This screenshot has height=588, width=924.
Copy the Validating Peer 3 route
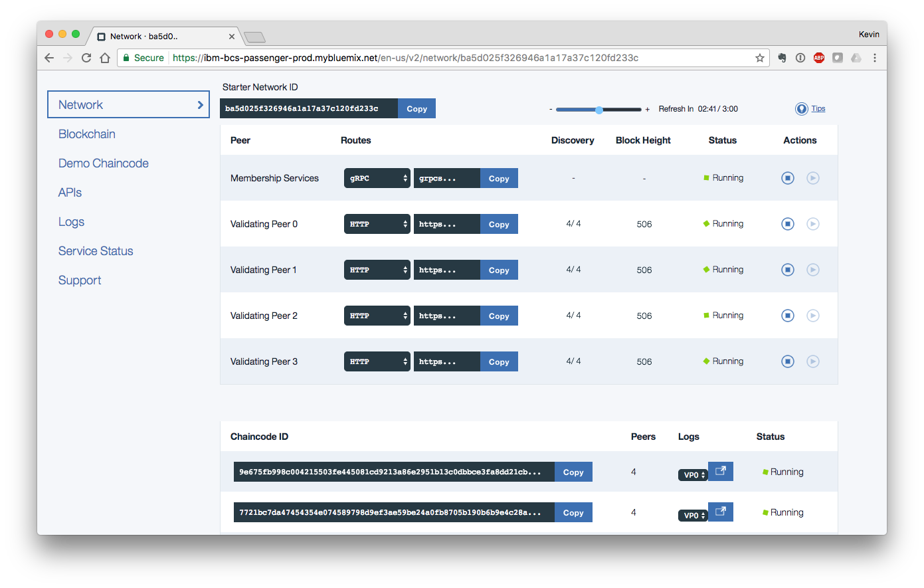tap(499, 361)
